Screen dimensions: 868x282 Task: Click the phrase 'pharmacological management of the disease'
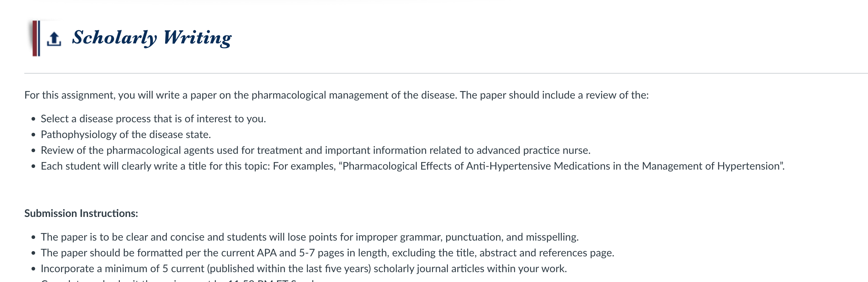click(x=354, y=95)
